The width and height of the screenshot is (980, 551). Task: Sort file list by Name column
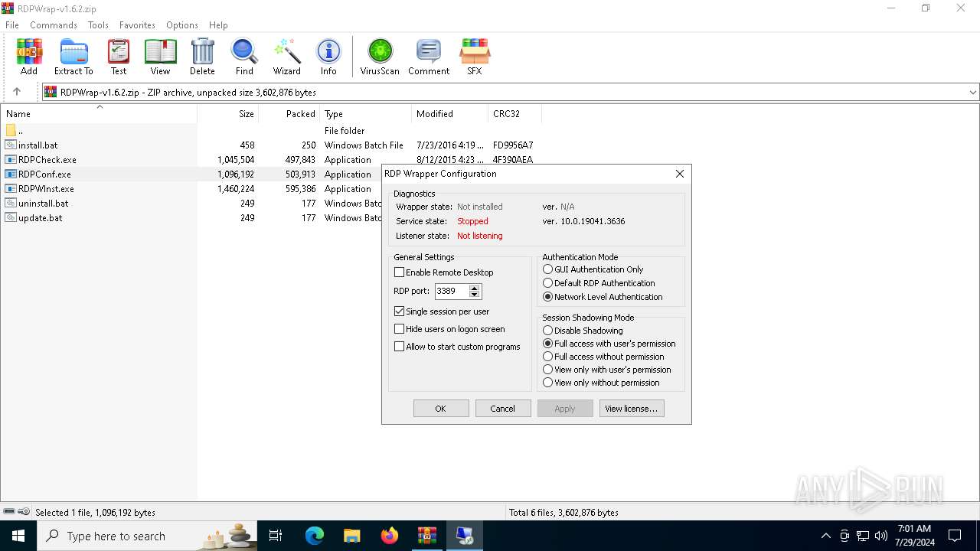coord(99,113)
